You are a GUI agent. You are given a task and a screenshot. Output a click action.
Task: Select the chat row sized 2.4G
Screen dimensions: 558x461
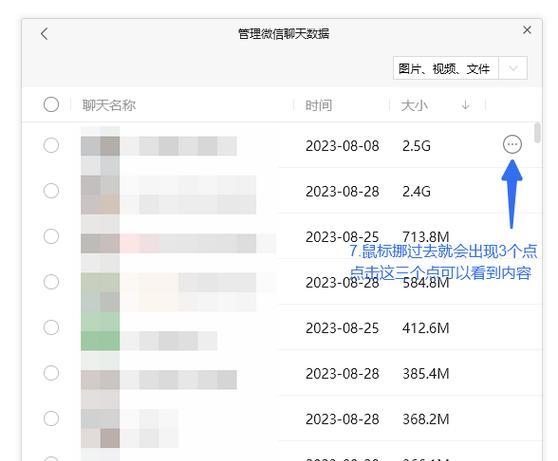pos(51,191)
